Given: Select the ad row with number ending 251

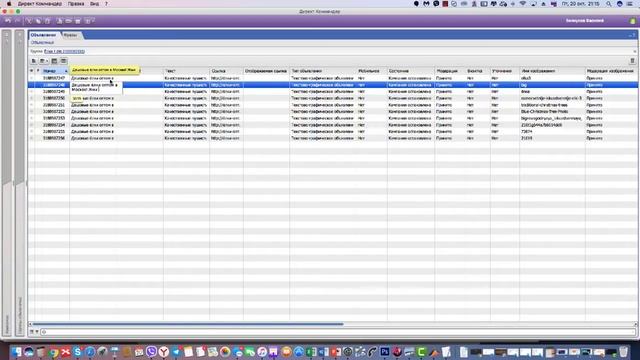Looking at the screenshot, I should coord(333,105).
